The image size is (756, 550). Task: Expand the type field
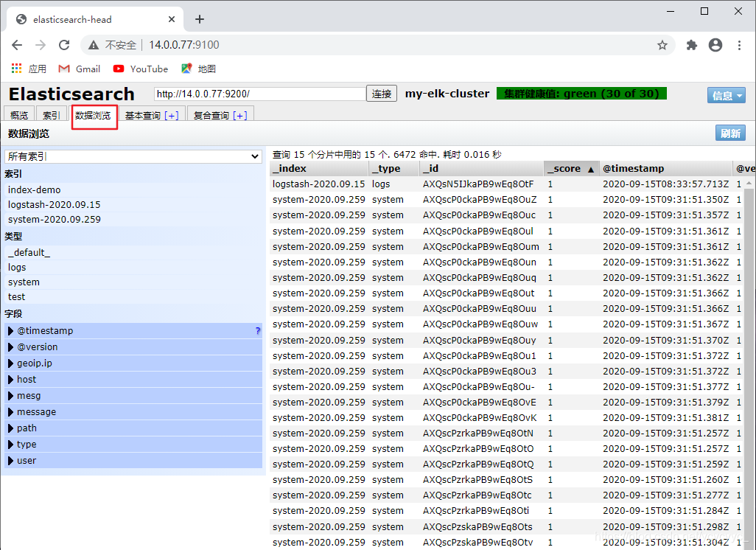(x=10, y=445)
